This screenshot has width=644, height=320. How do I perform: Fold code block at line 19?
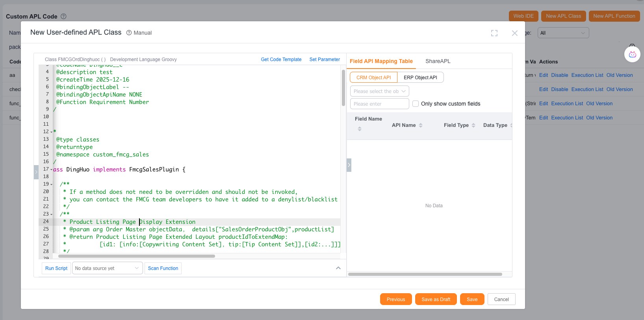(51, 184)
